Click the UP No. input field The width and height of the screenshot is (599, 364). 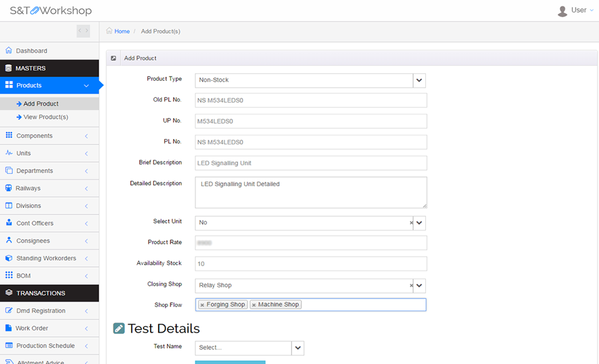(311, 121)
